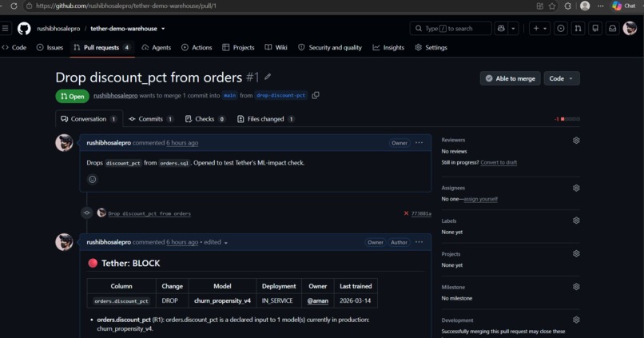Select the Checks tab
Viewport: 644px width, 338px height.
(x=205, y=119)
